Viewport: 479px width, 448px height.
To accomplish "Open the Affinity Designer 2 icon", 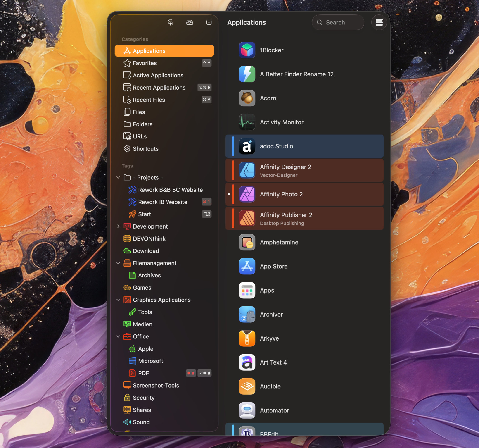I will 247,170.
